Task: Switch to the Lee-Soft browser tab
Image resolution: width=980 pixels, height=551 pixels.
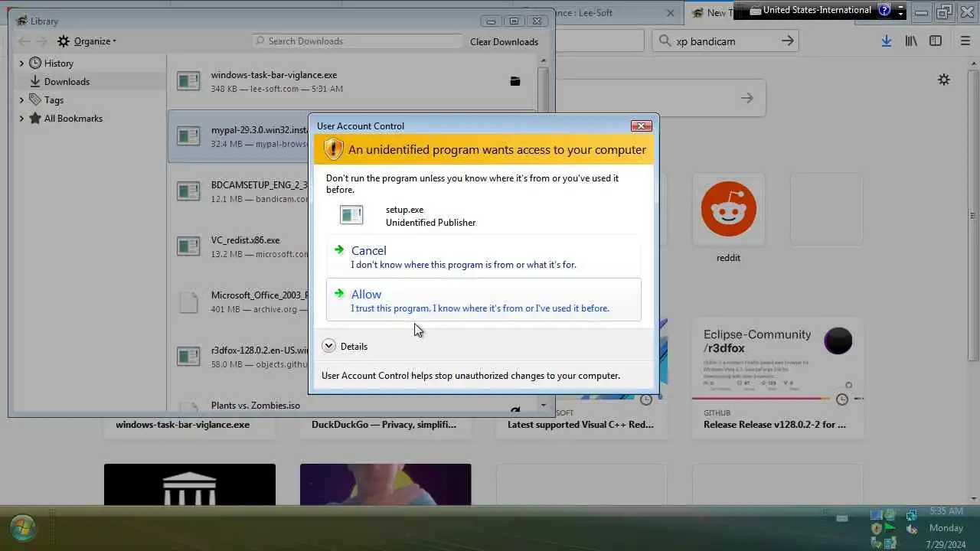Action: (616, 12)
